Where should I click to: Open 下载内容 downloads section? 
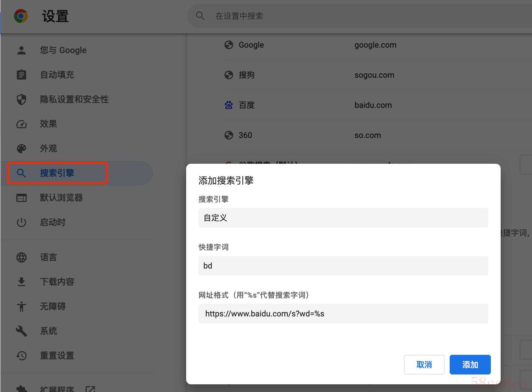coord(57,282)
